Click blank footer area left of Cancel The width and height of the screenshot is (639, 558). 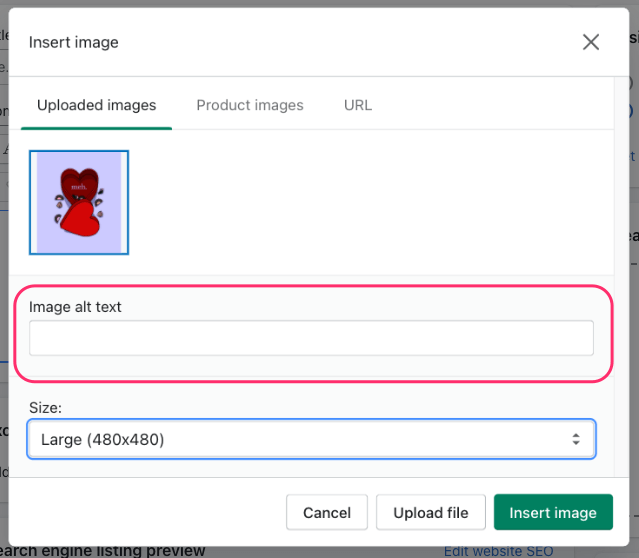tap(150, 513)
